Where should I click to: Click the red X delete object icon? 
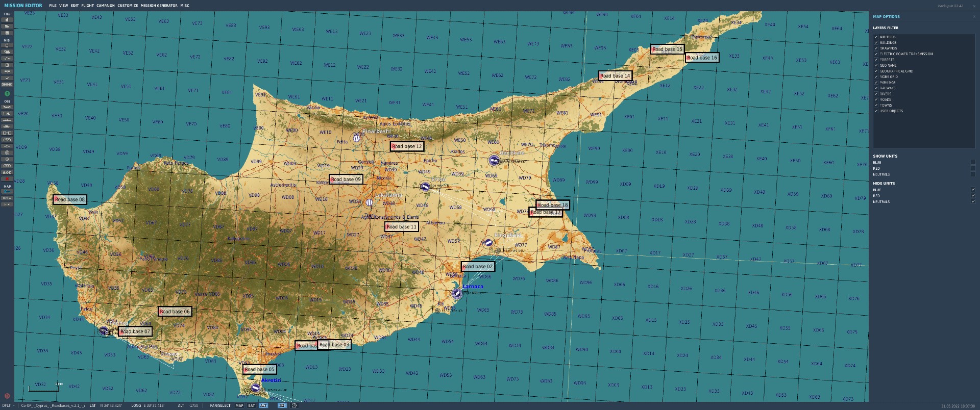pos(7,179)
